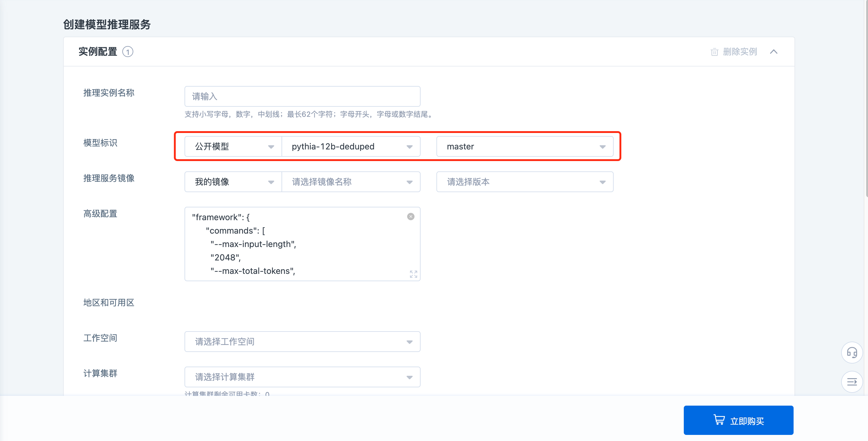Click the "--max-input-length" config line

coord(253,244)
